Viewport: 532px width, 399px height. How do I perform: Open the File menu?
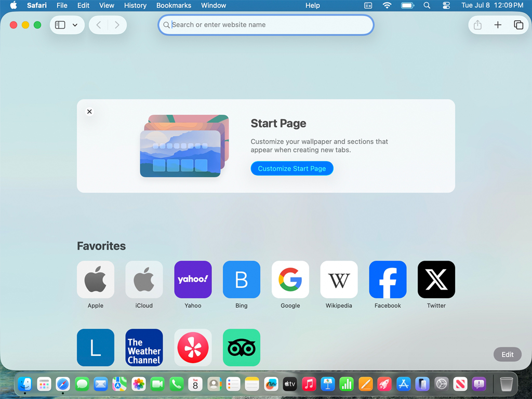(62, 5)
